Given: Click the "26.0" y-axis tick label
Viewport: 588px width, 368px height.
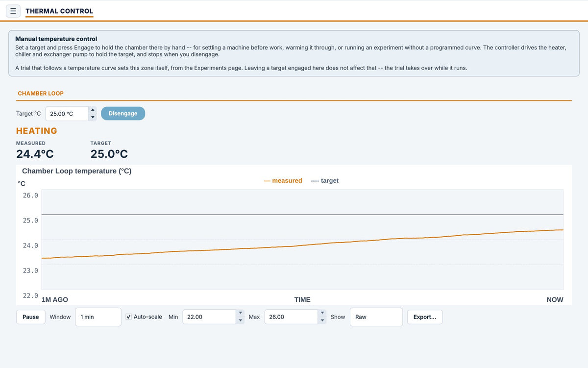Looking at the screenshot, I should (x=30, y=196).
